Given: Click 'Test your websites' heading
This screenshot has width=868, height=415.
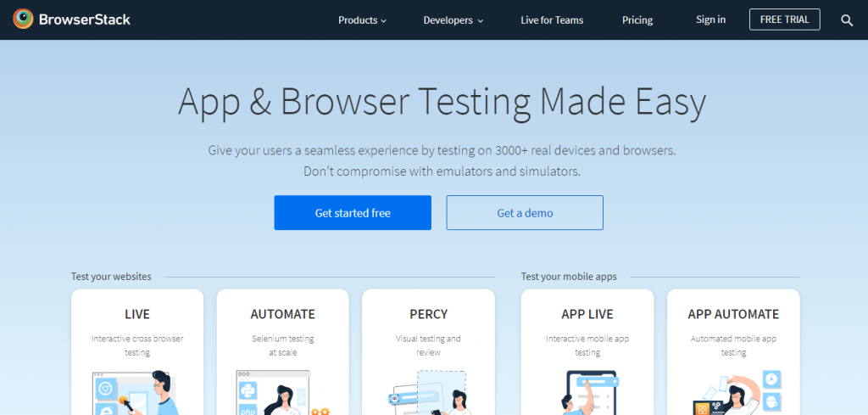Looking at the screenshot, I should click(x=111, y=277).
